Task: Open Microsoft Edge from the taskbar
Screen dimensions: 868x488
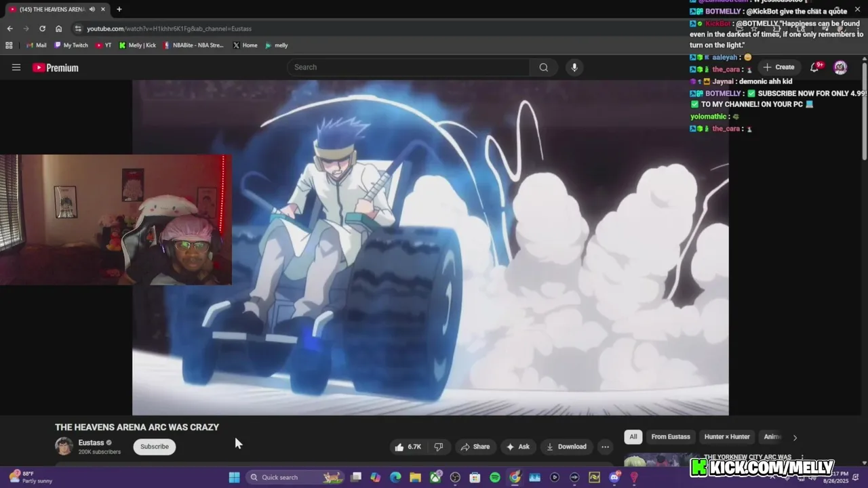Action: 395,477
